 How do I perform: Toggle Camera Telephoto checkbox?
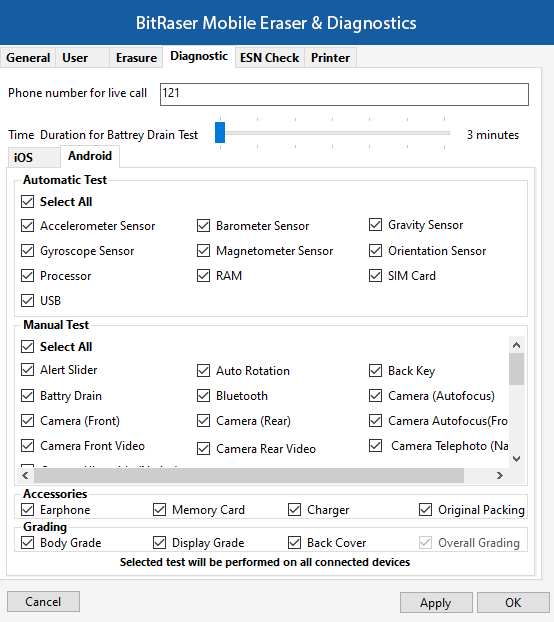click(376, 446)
